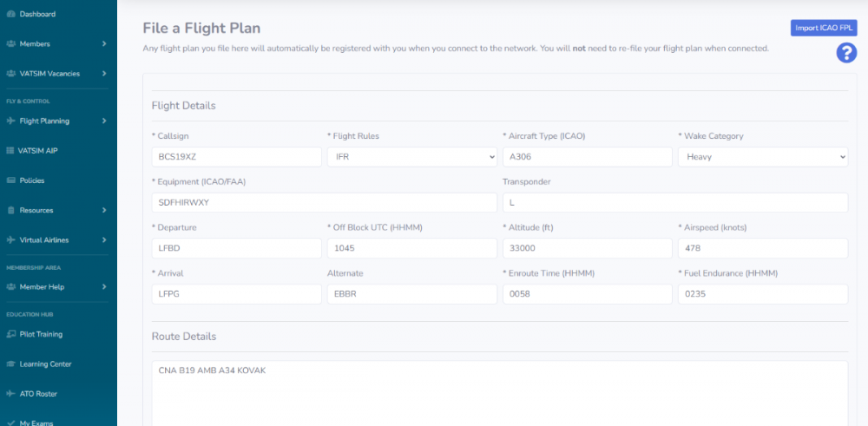Click the Dashboard sidebar icon
868x426 pixels.
click(x=10, y=14)
